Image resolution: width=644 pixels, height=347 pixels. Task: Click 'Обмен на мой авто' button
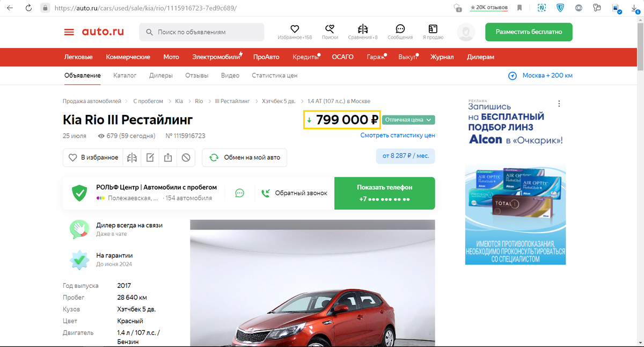pyautogui.click(x=245, y=157)
